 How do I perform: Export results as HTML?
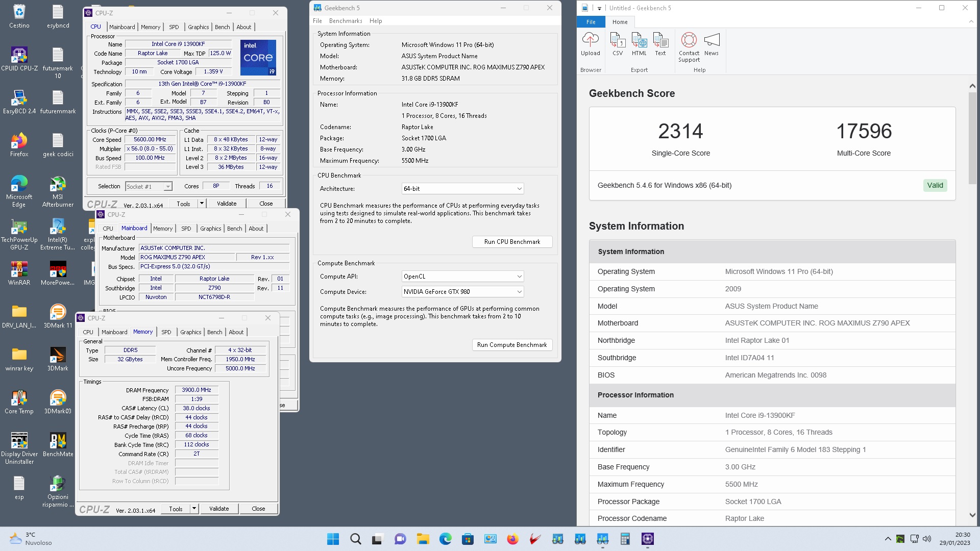[639, 44]
